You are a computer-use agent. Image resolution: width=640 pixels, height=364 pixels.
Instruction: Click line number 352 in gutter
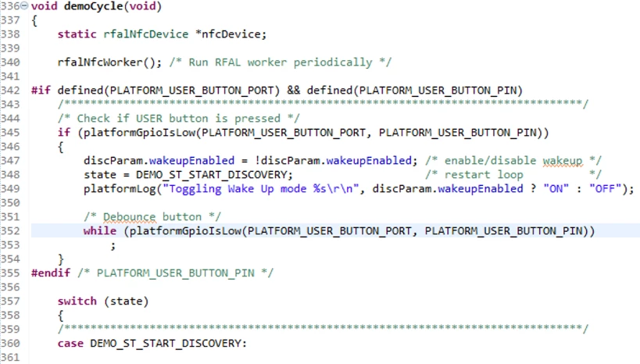click(10, 231)
